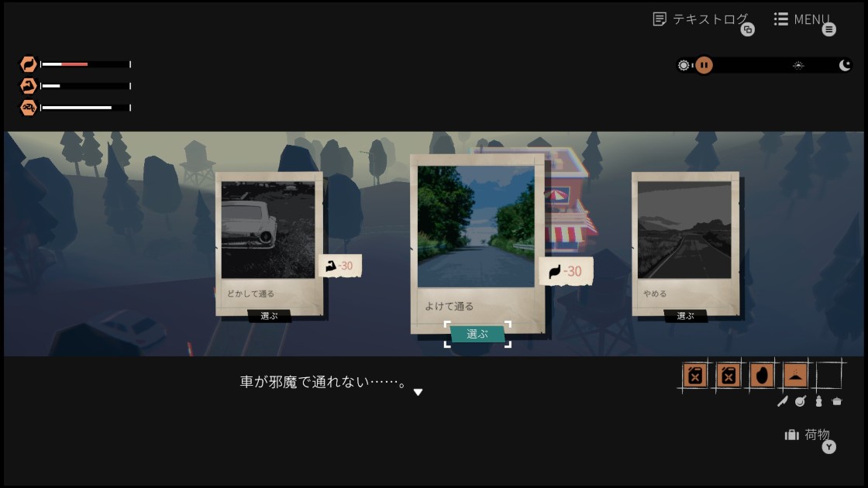Viewport: 868px width, 488px height.
Task: Click the arm -30 cost tag
Action: point(340,266)
